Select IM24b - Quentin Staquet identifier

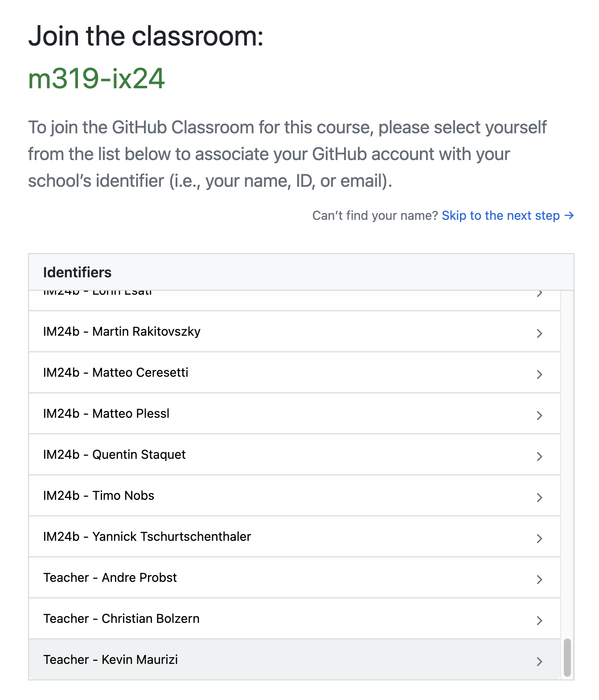[x=115, y=455]
